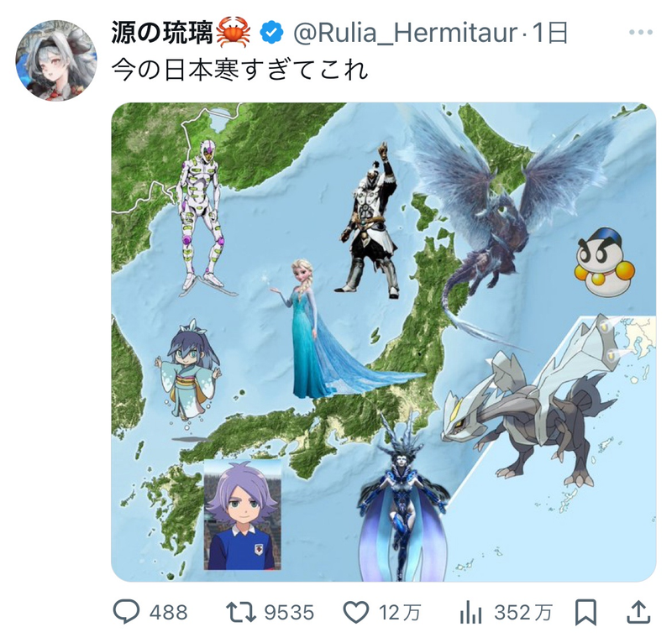Image resolution: width=672 pixels, height=643 pixels.
Task: Open @Rulia_Hermitaur handle link
Action: [x=406, y=33]
